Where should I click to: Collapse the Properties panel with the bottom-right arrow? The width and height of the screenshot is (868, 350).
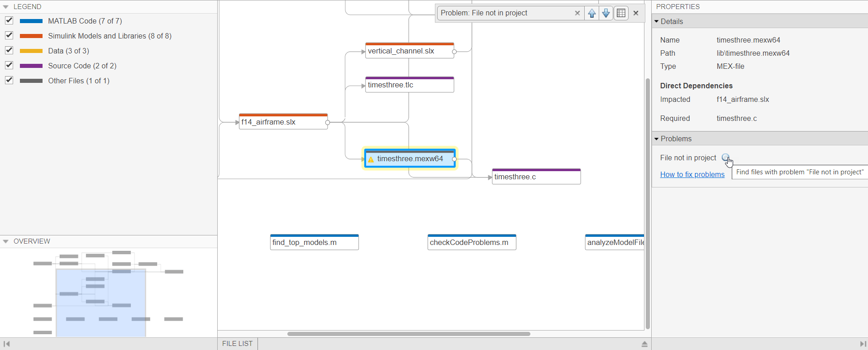point(863,344)
